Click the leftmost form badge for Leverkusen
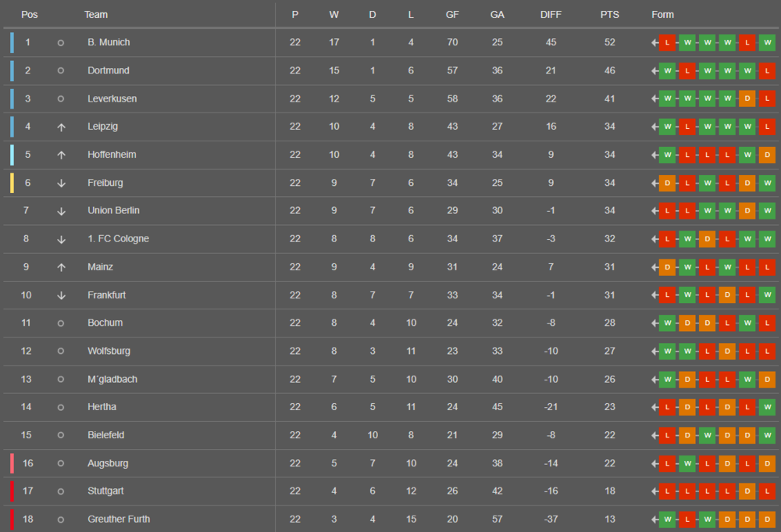This screenshot has height=532, width=781. [667, 98]
